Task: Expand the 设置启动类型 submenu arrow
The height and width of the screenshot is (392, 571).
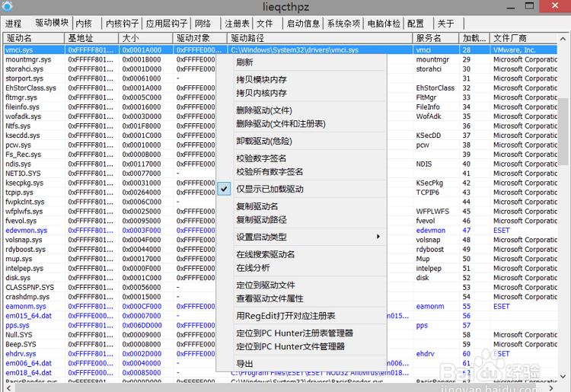Action: (x=378, y=237)
